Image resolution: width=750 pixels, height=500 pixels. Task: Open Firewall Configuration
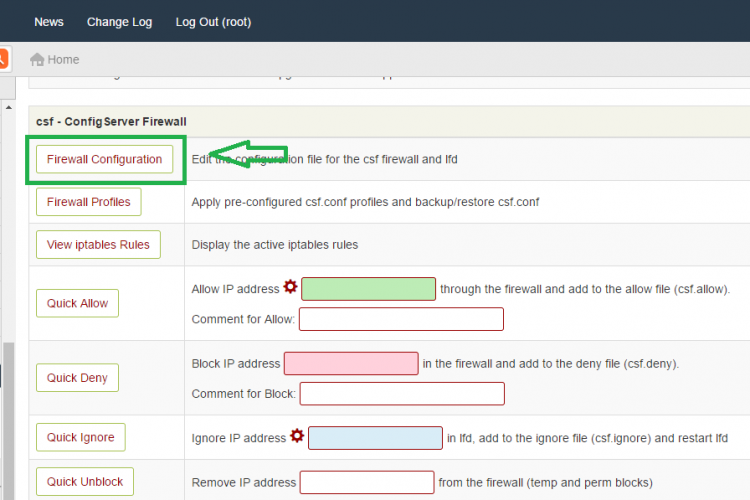[104, 159]
